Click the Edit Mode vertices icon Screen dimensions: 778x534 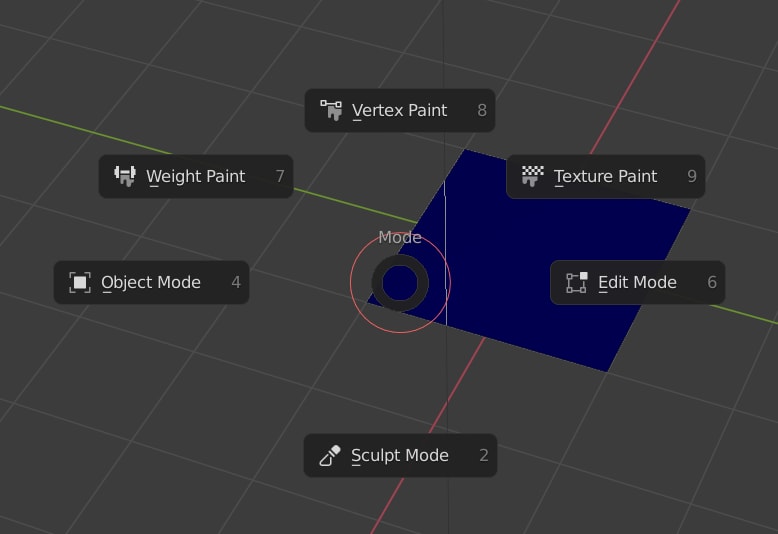[x=577, y=282]
